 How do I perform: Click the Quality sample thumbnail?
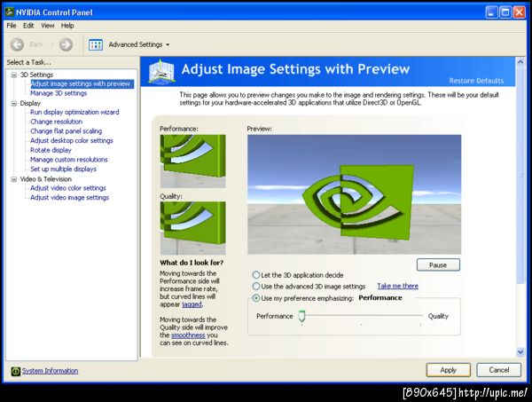coord(192,228)
